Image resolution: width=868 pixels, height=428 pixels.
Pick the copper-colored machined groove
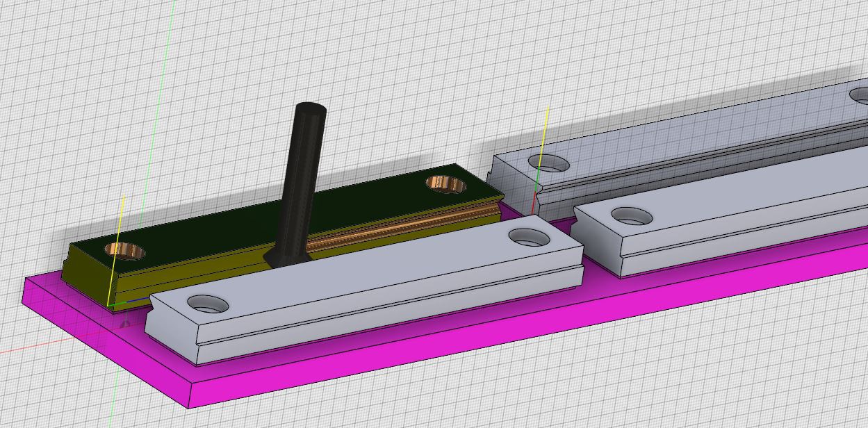coord(403,226)
